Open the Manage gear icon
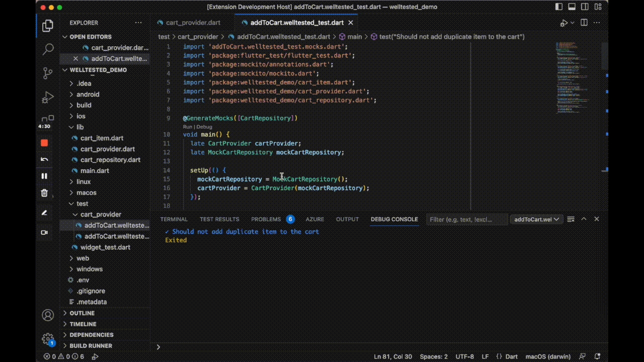 [x=48, y=338]
